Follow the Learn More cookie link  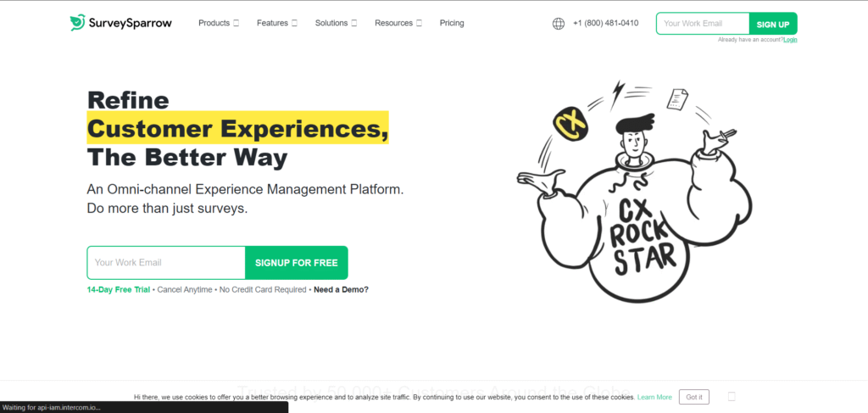point(654,397)
